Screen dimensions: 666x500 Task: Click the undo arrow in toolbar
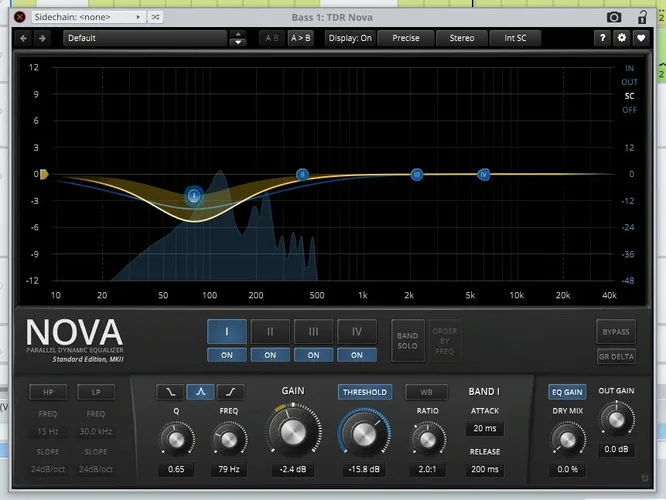(24, 38)
